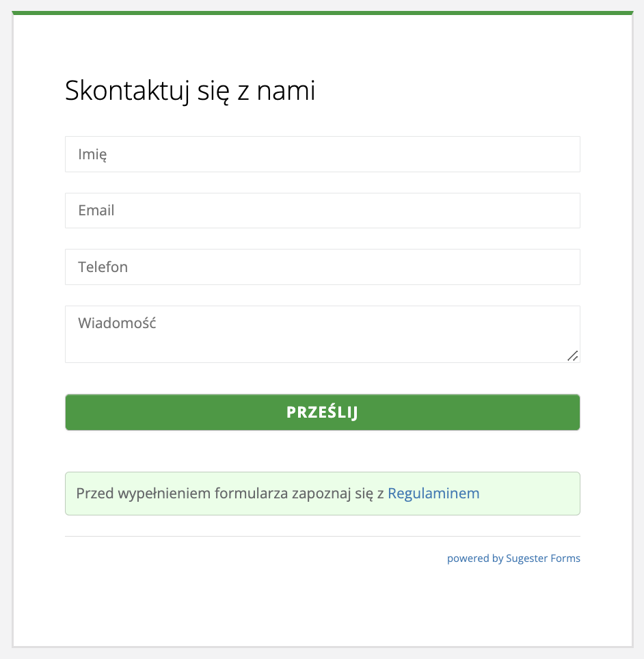Viewport: 644px width, 659px height.
Task: Click into the Email input field
Action: pyautogui.click(x=322, y=211)
